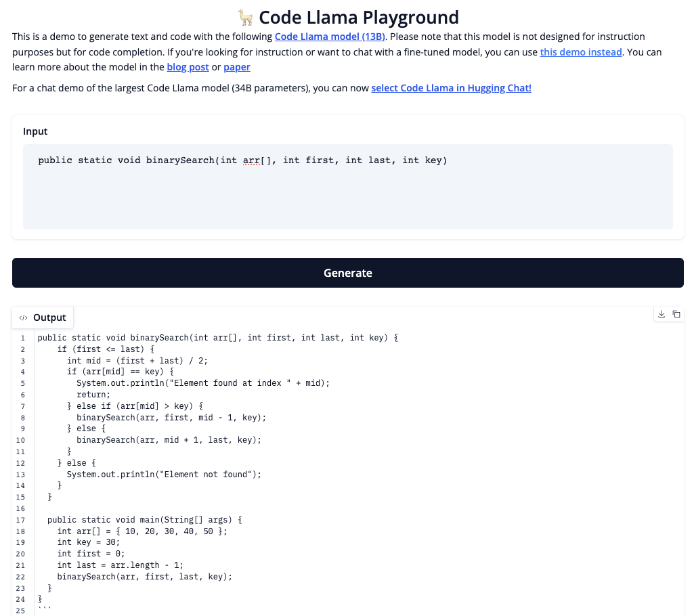Click the underlined word 'arr' in the input
Image resolution: width=694 pixels, height=616 pixels.
click(x=251, y=160)
